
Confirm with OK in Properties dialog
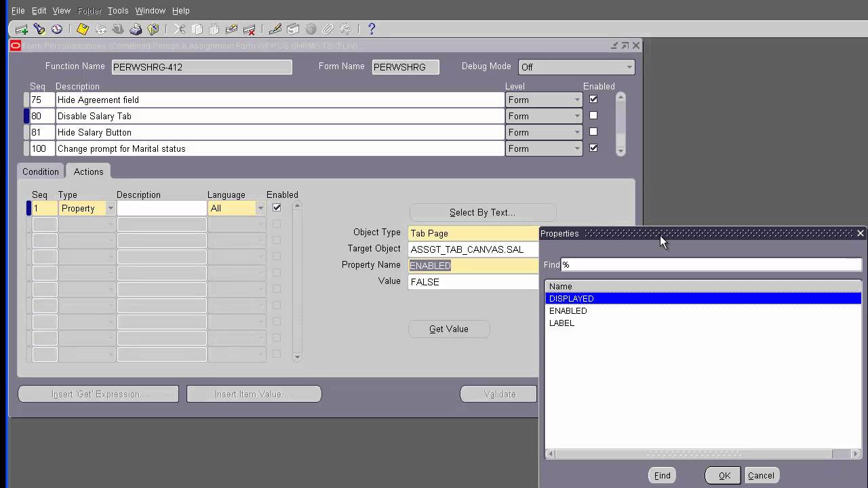point(724,475)
